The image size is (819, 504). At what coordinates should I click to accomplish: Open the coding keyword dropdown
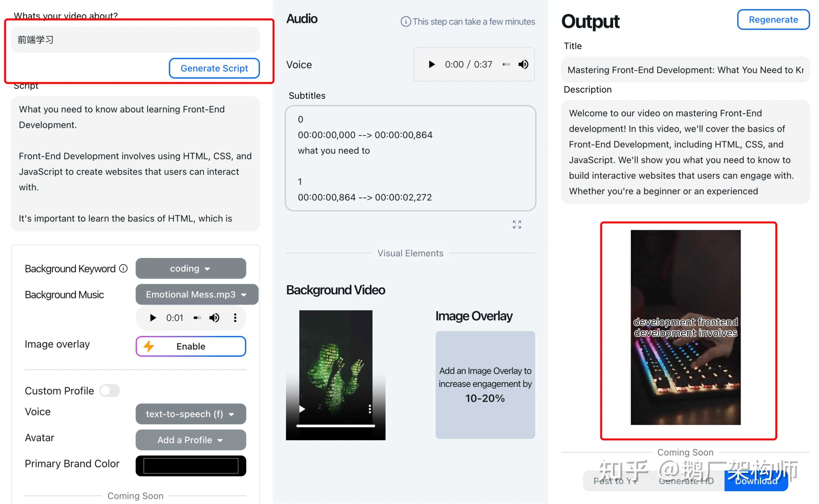click(x=191, y=268)
